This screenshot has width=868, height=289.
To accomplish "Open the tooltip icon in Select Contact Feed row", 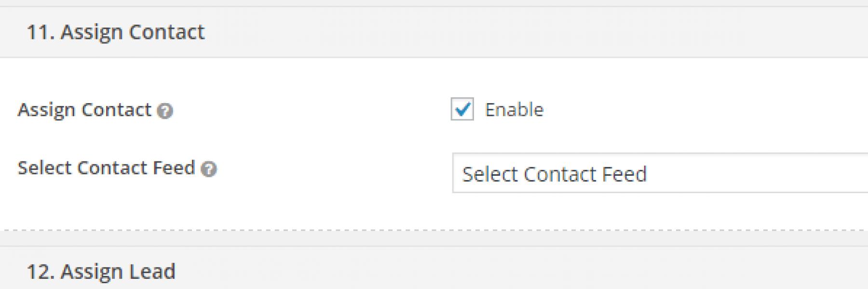I will tap(208, 169).
